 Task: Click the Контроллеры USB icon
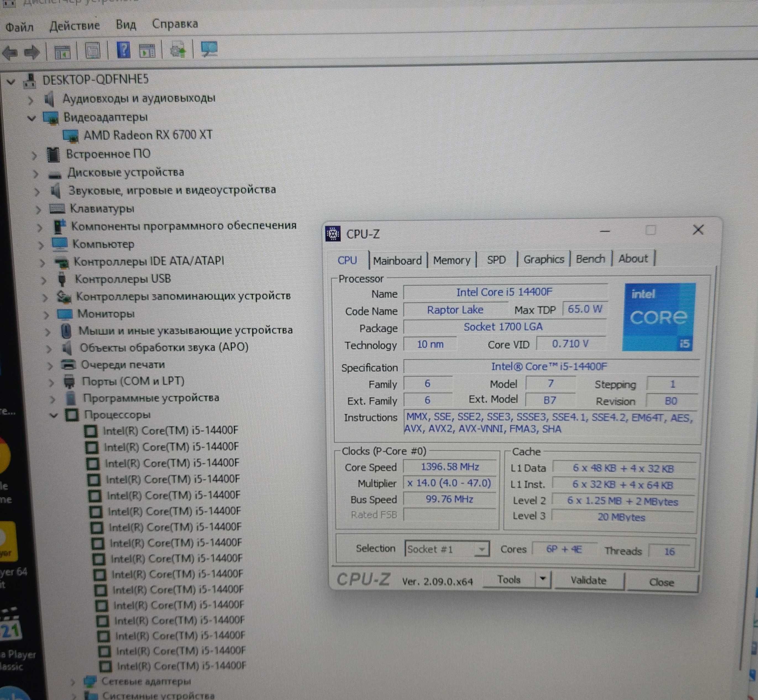62,280
